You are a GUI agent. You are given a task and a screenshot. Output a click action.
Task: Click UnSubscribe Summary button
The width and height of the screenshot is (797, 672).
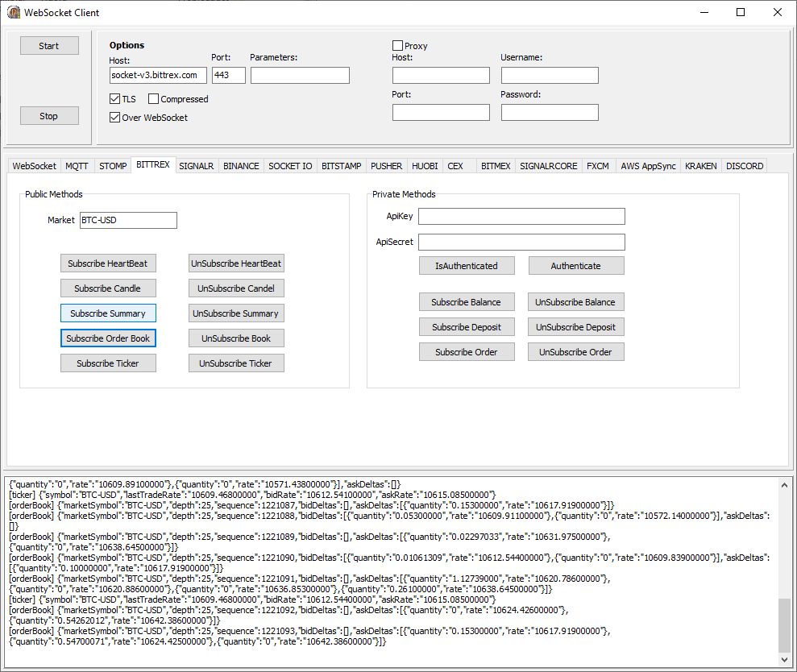click(x=236, y=313)
